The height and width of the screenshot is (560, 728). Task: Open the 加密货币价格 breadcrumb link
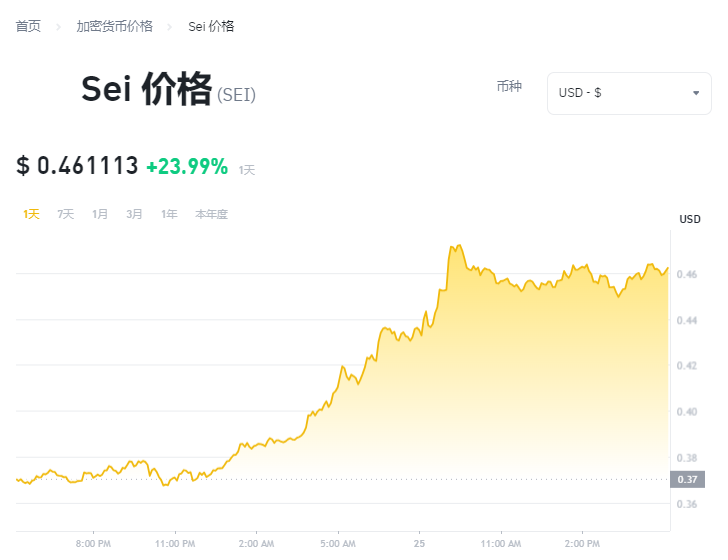click(115, 26)
